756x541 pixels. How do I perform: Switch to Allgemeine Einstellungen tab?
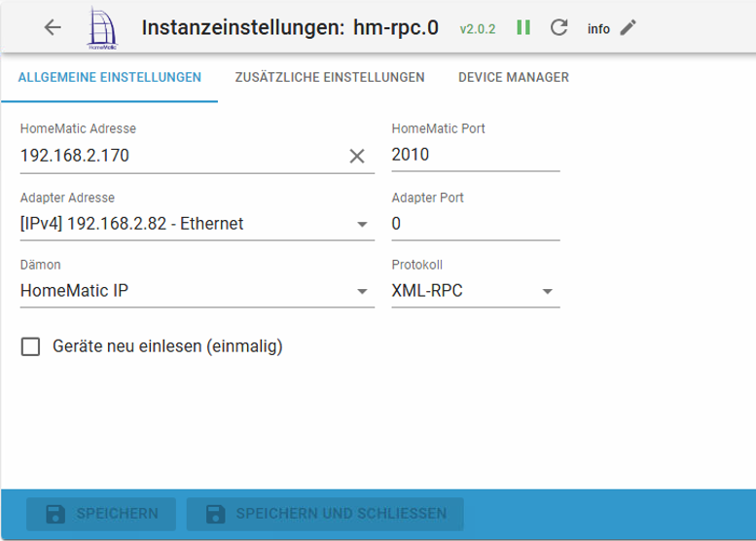pyautogui.click(x=109, y=77)
